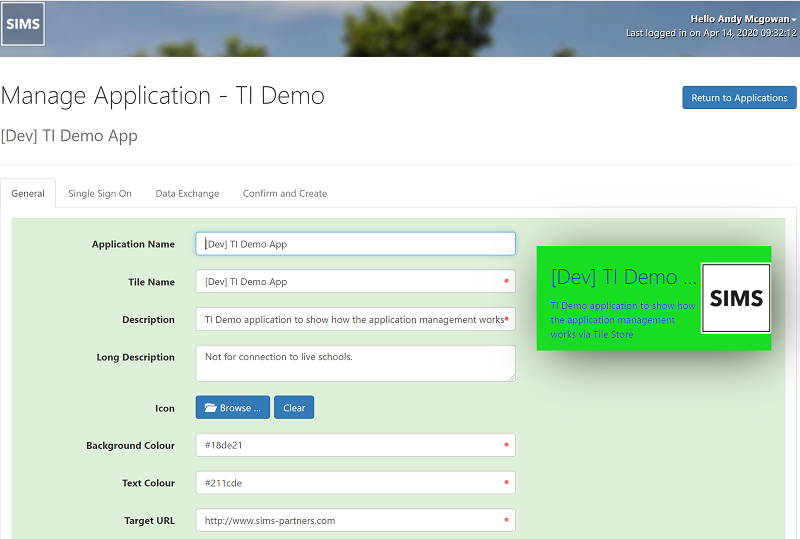Click the Background Colour field #18de21
This screenshot has height=539, width=800.
pyautogui.click(x=356, y=445)
